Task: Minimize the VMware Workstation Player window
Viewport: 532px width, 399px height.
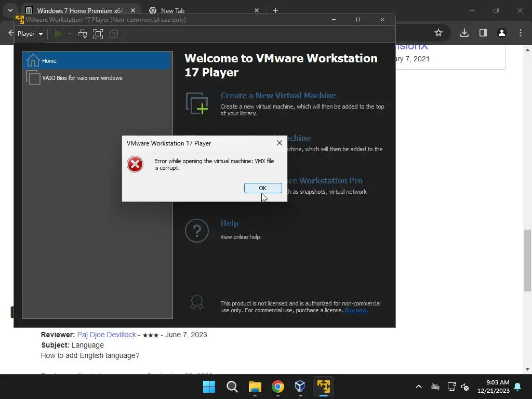Action: pyautogui.click(x=334, y=20)
